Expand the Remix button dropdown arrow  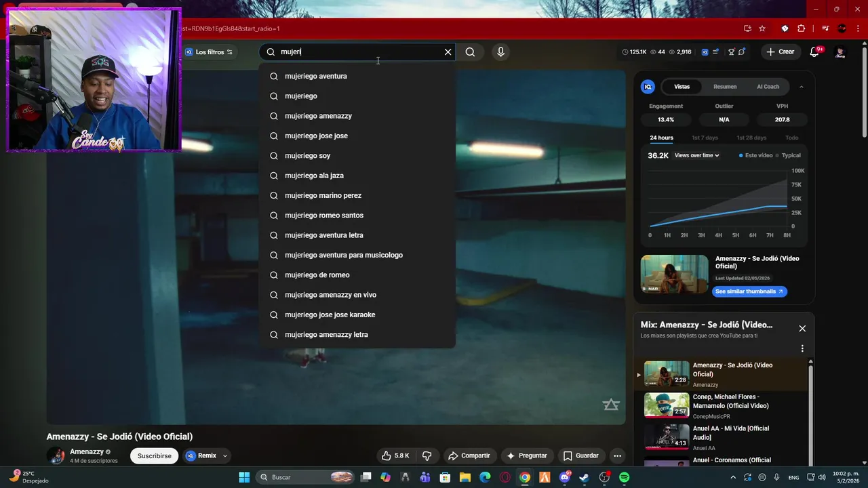[x=224, y=455]
